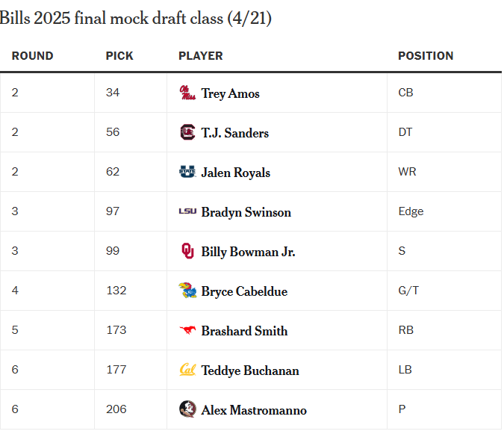
Task: Click the Utah State logo icon
Action: click(x=187, y=172)
